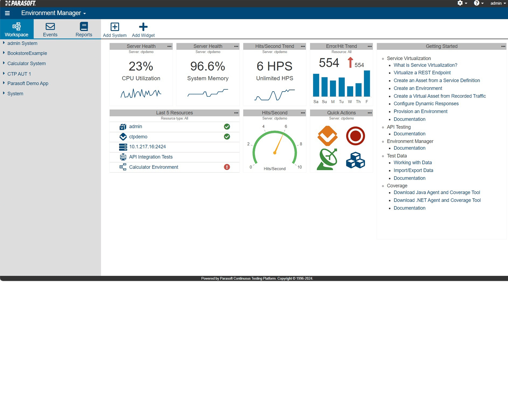Click the red error indicator for Calculator Environment
Viewport: 508px width, 420px height.
(227, 167)
